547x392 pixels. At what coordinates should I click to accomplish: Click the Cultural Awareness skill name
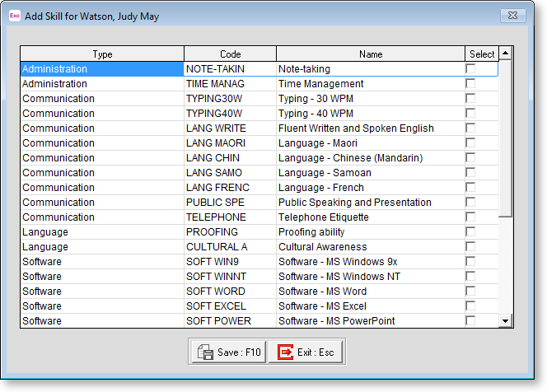tap(322, 247)
